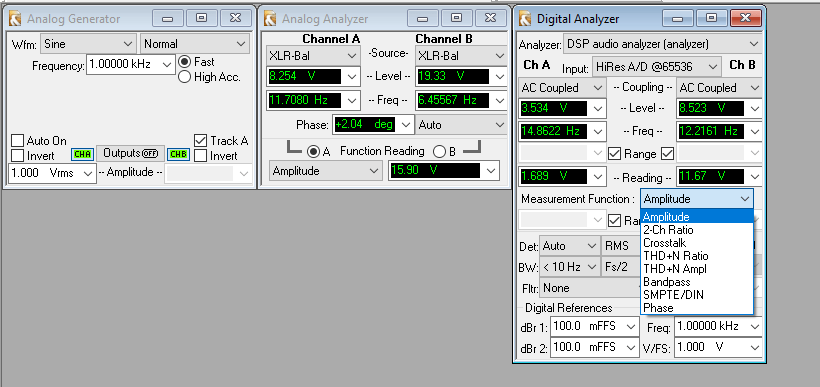Collapse the Measurement Function dropdown

(x=697, y=199)
